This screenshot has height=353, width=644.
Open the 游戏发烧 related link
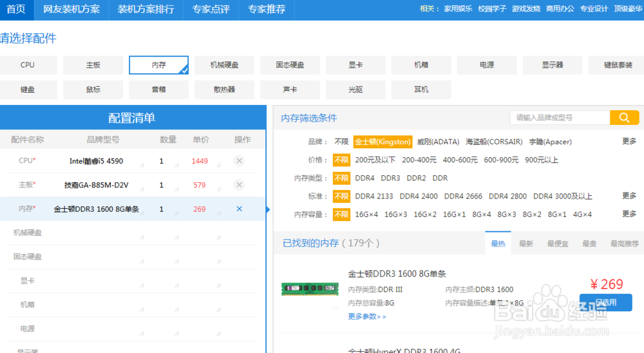[x=526, y=8]
